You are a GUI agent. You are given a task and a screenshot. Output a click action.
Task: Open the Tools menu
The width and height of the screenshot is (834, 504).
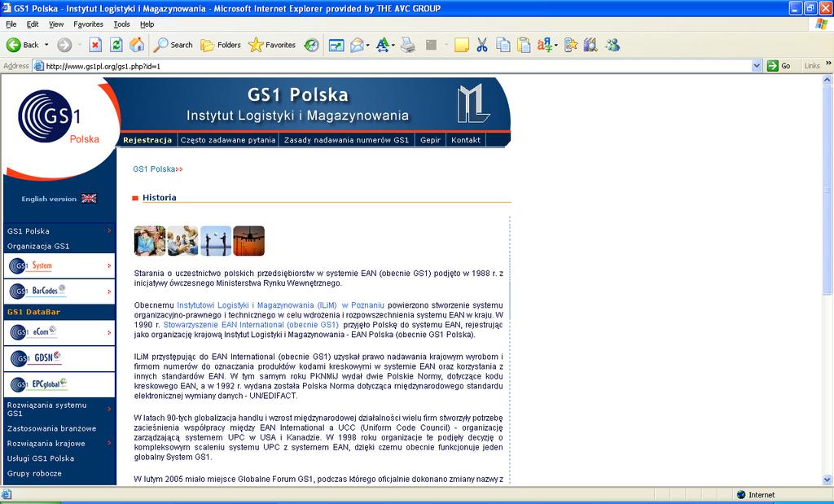(121, 24)
